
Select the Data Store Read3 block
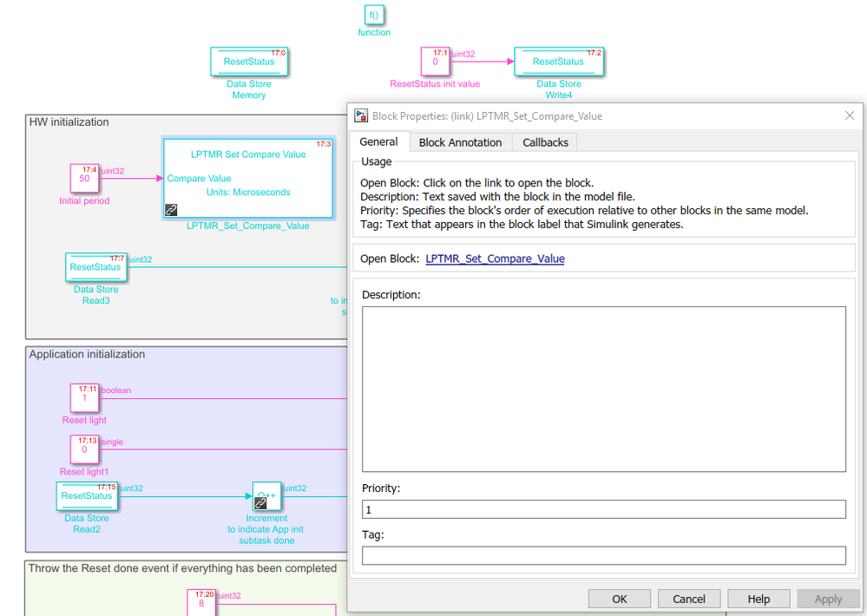coord(95,267)
